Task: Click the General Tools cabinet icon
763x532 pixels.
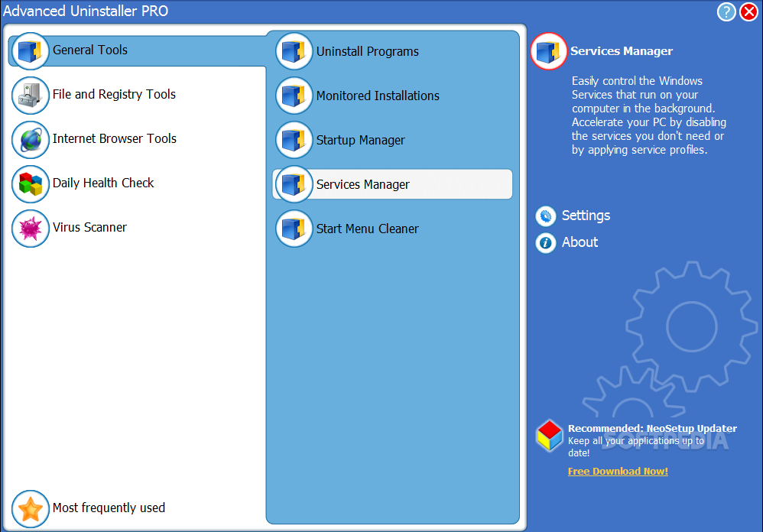Action: [x=30, y=50]
